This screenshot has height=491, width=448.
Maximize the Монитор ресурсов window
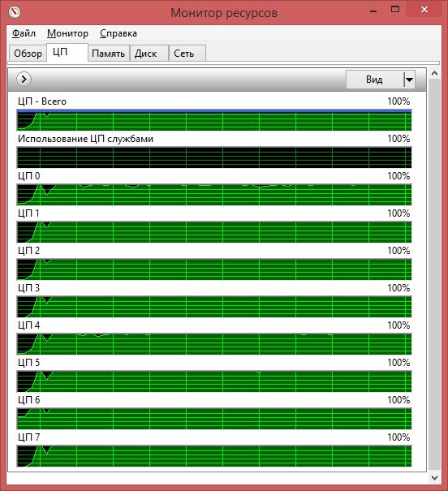tap(395, 10)
